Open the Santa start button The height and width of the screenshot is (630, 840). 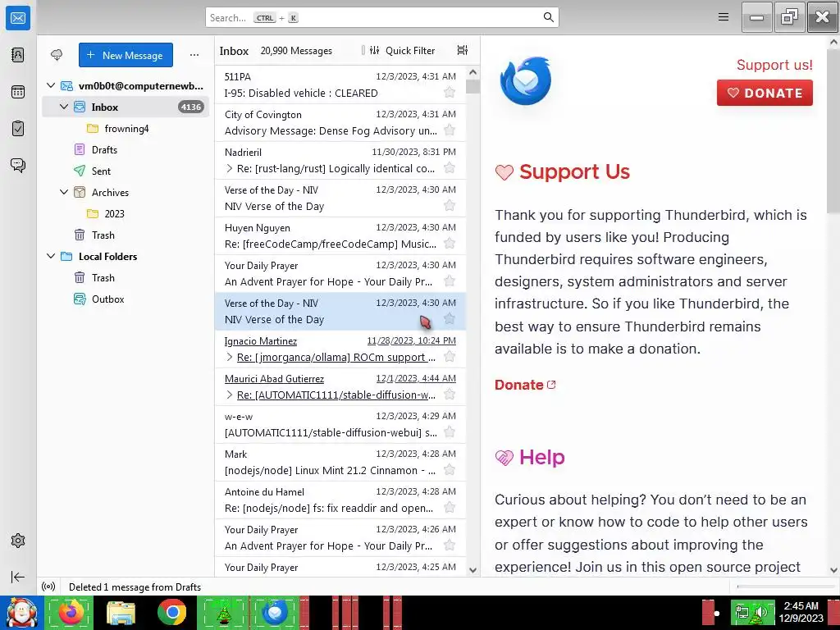click(21, 612)
